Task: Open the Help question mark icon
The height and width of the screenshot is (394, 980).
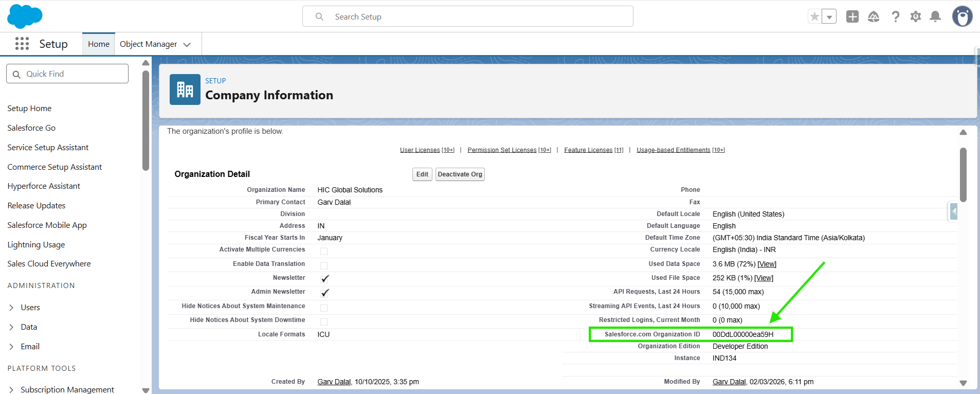Action: 895,17
